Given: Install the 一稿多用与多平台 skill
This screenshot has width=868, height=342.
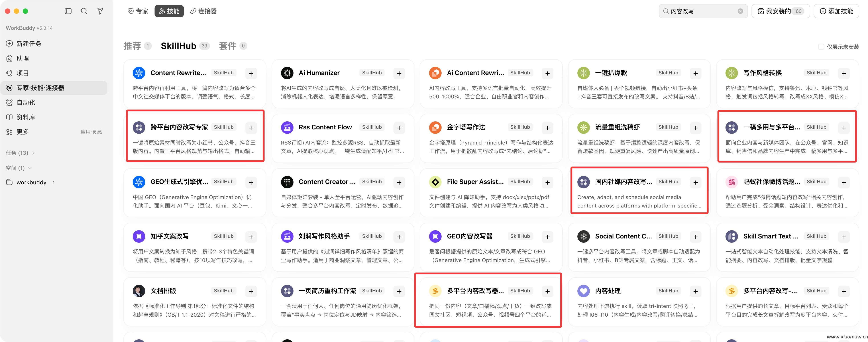Looking at the screenshot, I should [844, 128].
